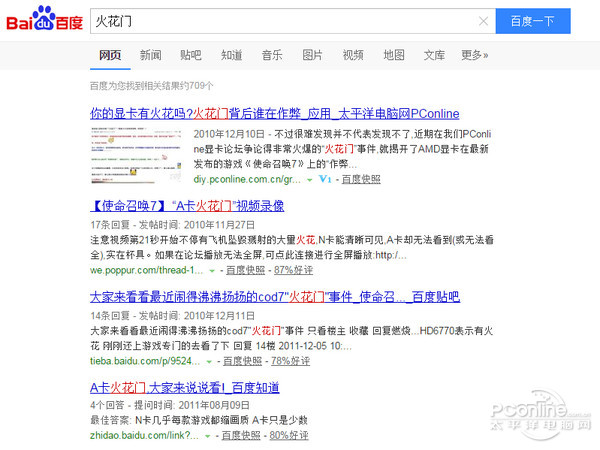This screenshot has width=600, height=450.
Task: Click the 百度为您找到相关结果约709个 text
Action: click(152, 86)
